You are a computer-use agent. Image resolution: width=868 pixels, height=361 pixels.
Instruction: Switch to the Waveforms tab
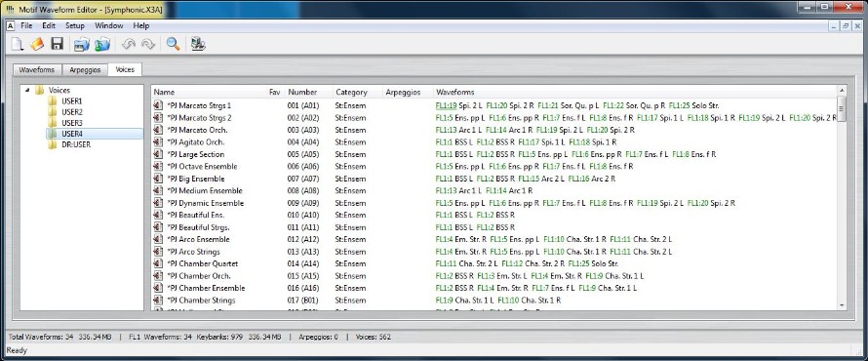coord(36,70)
